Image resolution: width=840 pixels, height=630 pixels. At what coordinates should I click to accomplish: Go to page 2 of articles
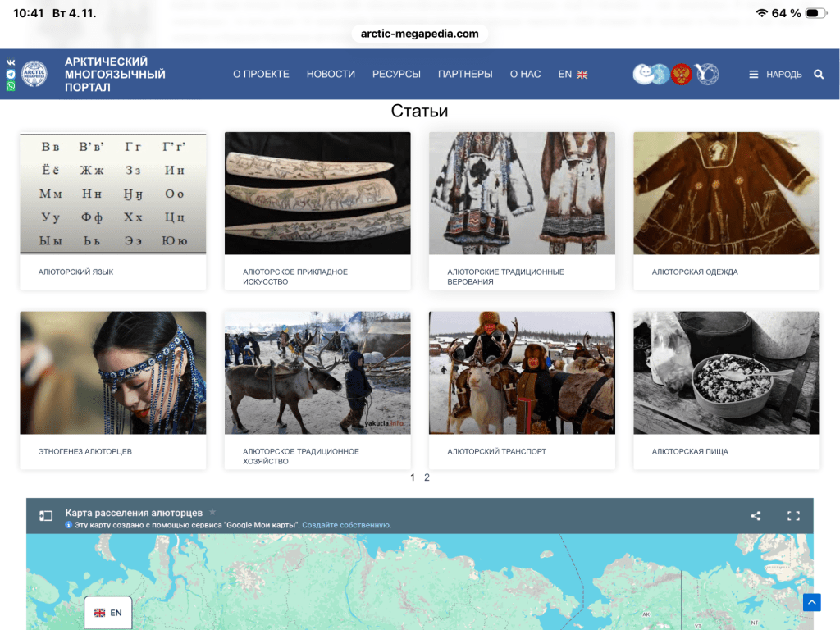click(x=427, y=477)
